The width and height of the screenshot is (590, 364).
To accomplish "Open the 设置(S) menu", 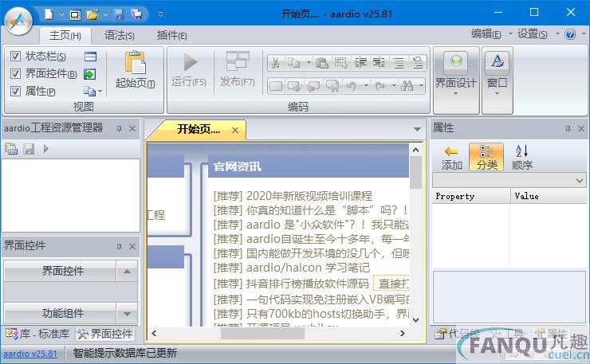I will coord(532,33).
